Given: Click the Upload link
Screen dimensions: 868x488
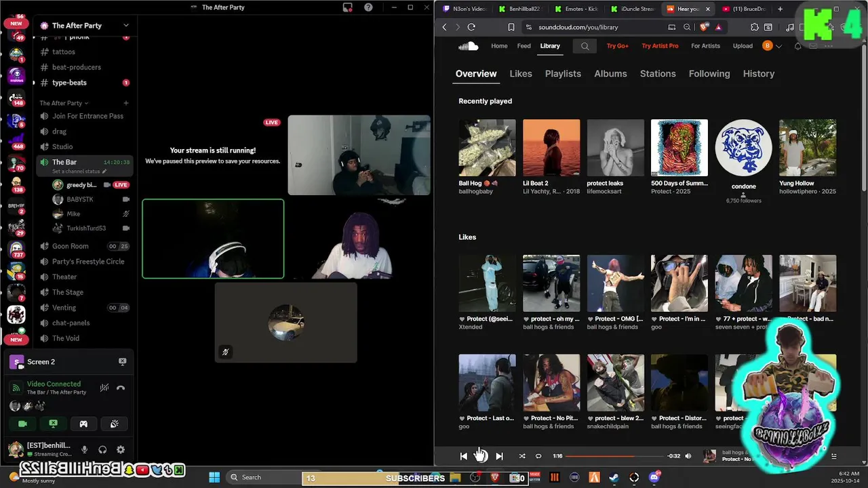Looking at the screenshot, I should [x=743, y=46].
